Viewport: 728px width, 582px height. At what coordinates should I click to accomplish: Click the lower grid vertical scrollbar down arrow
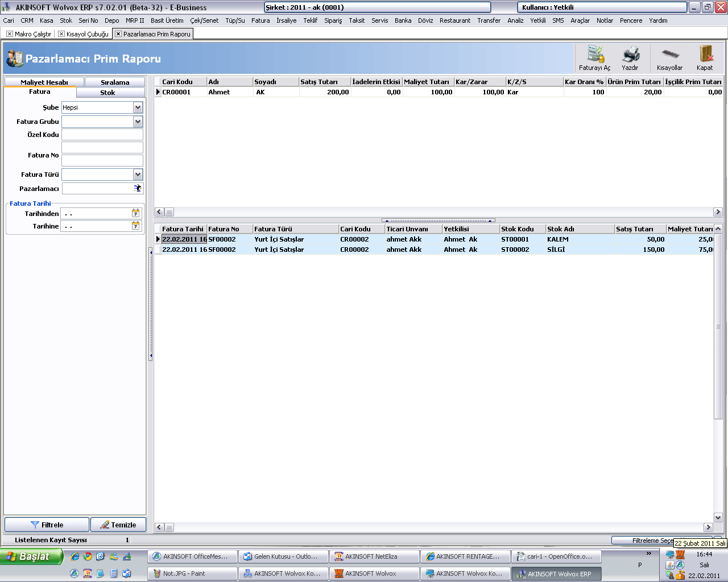click(x=718, y=518)
